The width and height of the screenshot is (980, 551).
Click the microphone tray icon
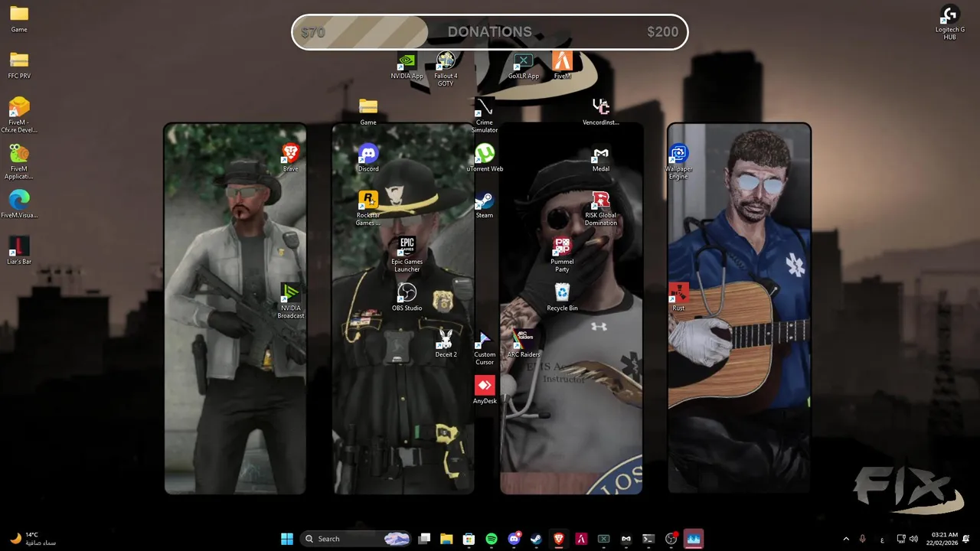[x=863, y=539]
